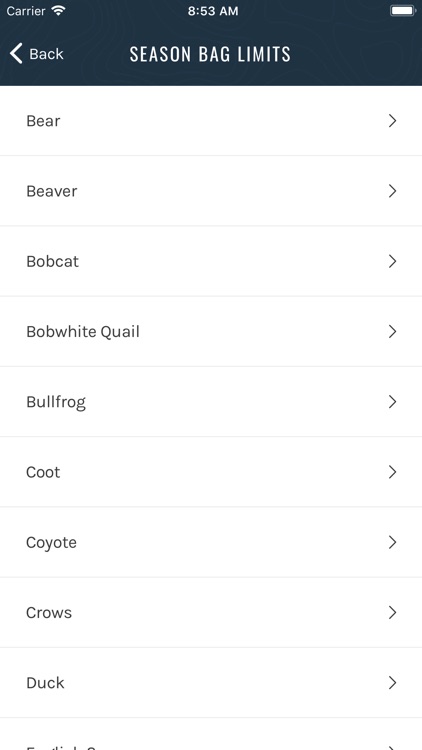Tap the chevron next to Duck

pos(392,683)
